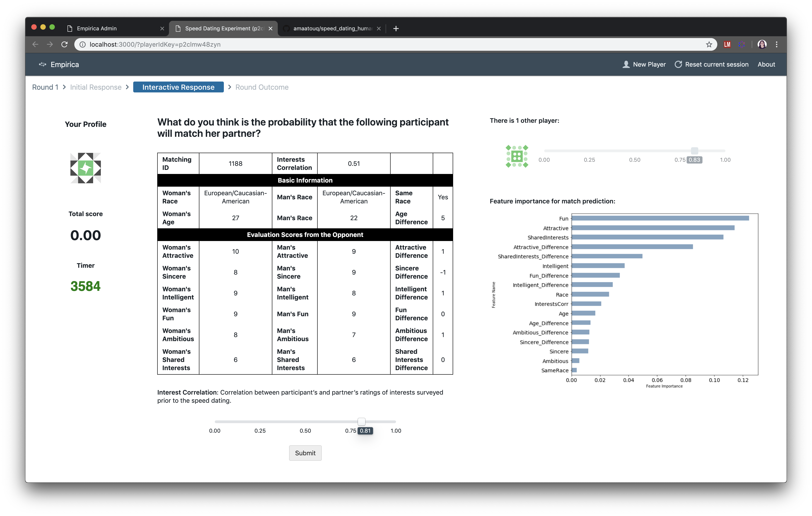Click your profile avatar image
The height and width of the screenshot is (516, 812).
click(x=85, y=168)
